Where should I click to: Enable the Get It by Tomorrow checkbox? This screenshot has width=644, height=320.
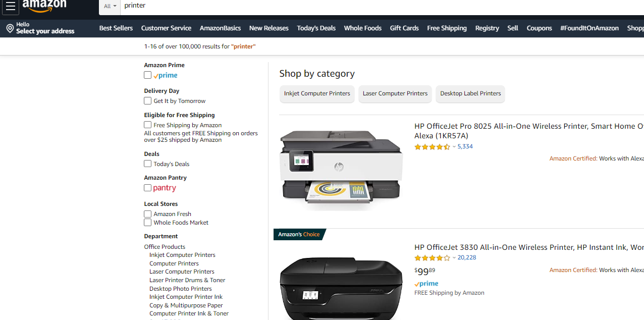[x=148, y=101]
